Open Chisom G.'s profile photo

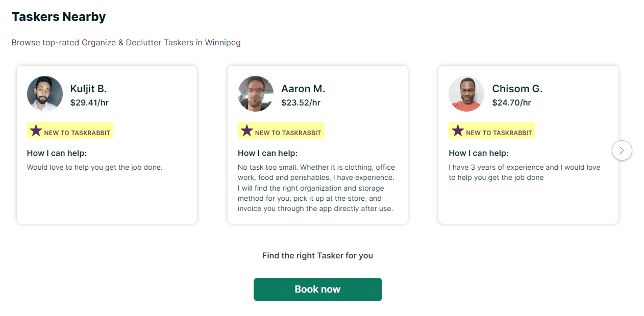coord(466,94)
